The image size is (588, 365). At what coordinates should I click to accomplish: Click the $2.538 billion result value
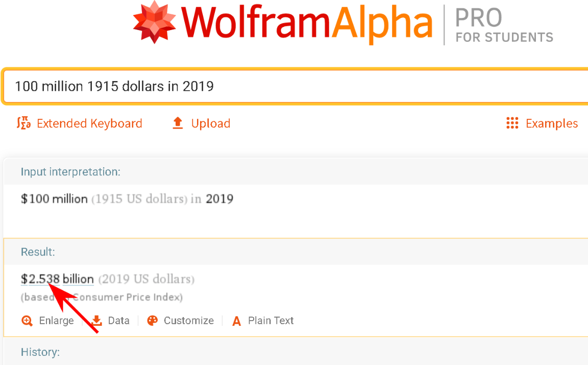[57, 279]
